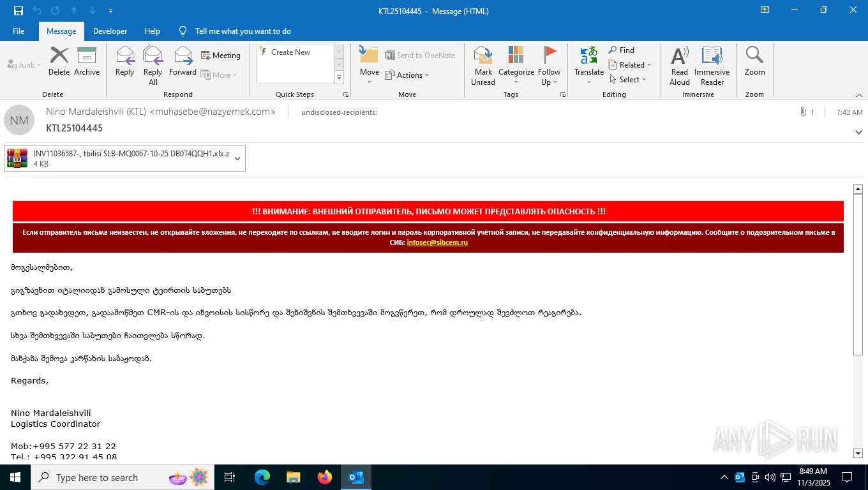The height and width of the screenshot is (490, 868).
Task: Switch to the Message tab
Action: [61, 31]
